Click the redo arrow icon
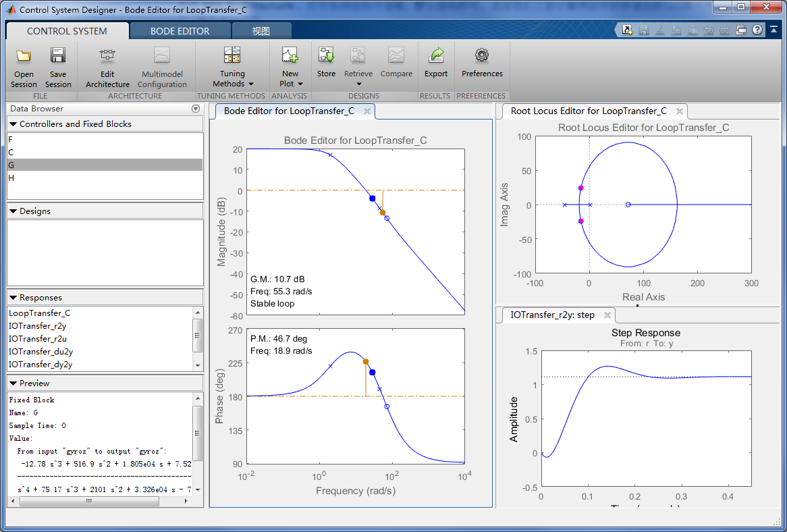 tap(724, 30)
